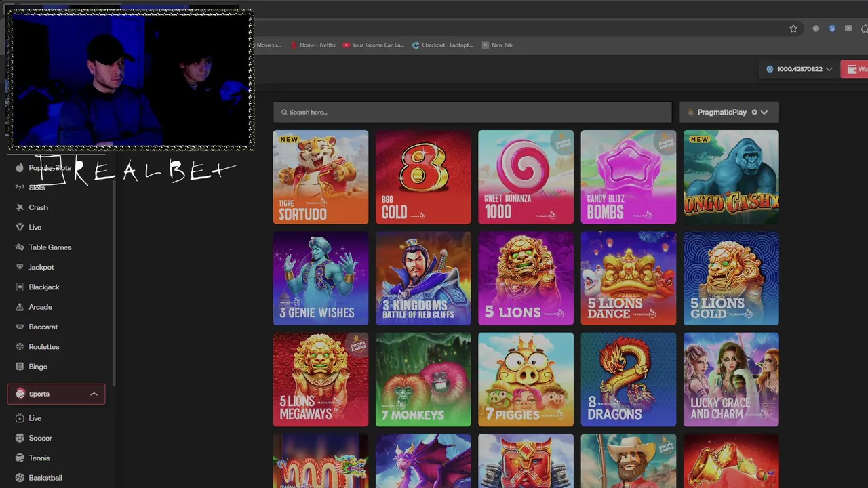Open the Arcade icon
Screen dimensions: 868x488
pyautogui.click(x=20, y=307)
